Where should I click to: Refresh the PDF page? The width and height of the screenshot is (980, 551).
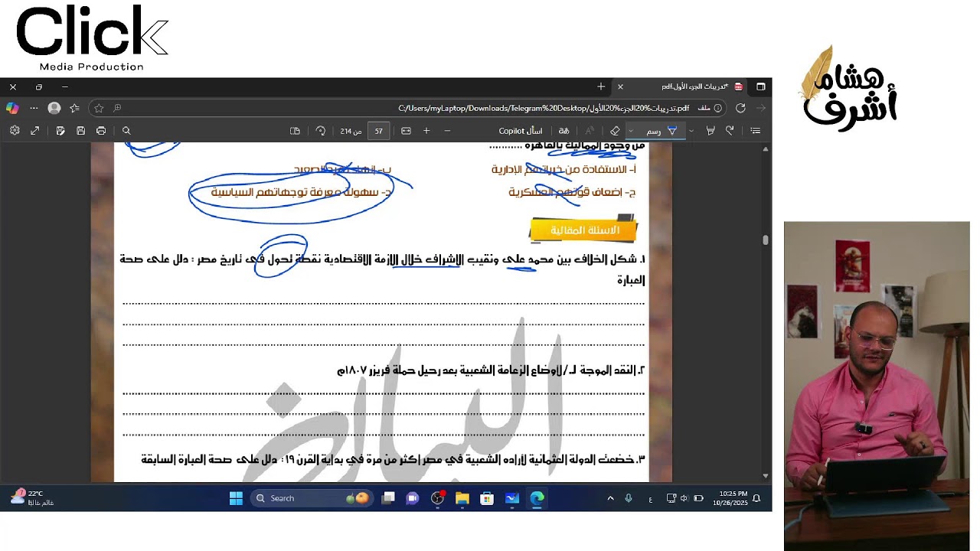click(740, 108)
